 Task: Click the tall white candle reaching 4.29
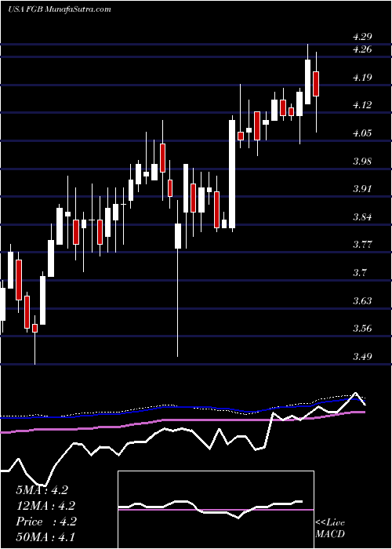(307, 82)
